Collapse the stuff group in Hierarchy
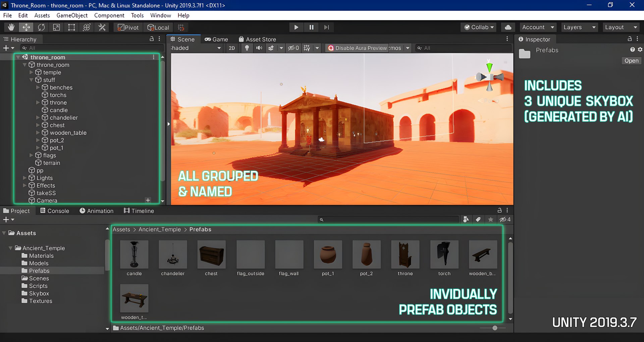This screenshot has height=342, width=644. (31, 80)
